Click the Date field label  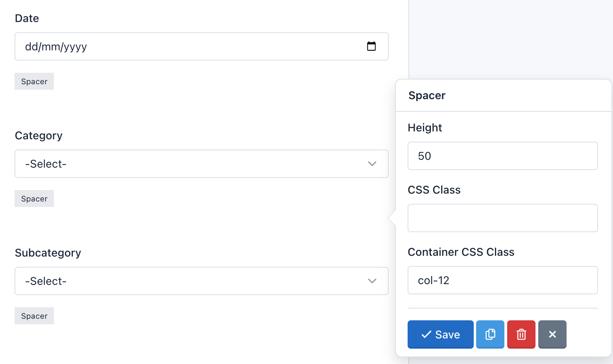click(27, 18)
